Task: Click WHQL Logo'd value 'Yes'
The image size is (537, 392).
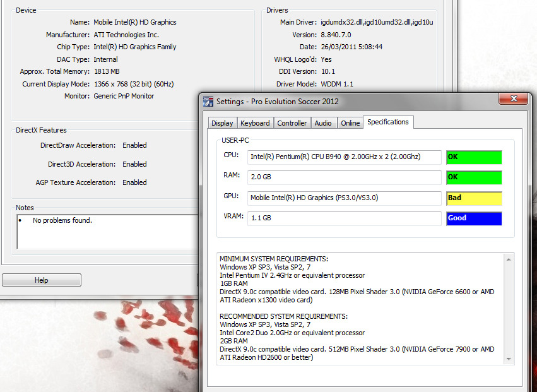Action: click(326, 59)
